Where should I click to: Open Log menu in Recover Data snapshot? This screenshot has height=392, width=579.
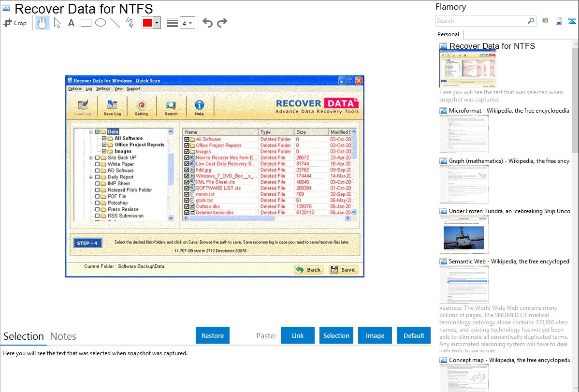coord(89,88)
